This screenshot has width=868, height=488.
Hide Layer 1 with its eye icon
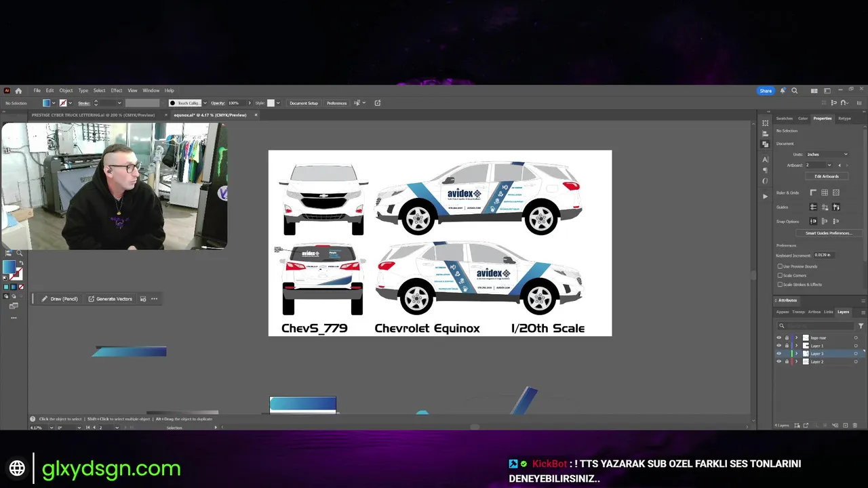[x=778, y=346]
